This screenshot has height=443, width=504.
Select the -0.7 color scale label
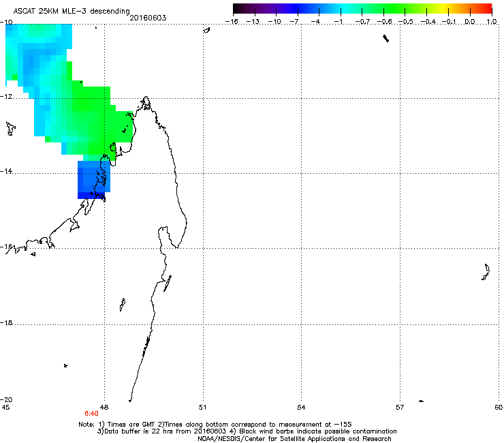tap(362, 22)
